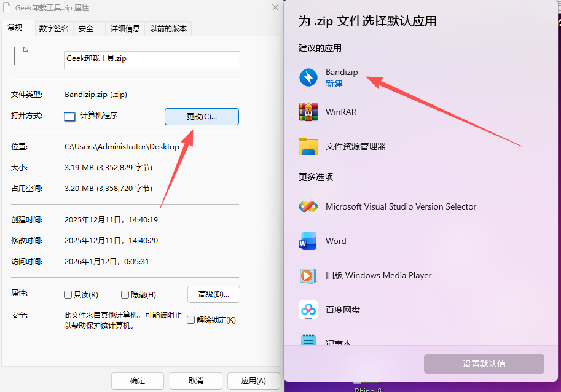Image resolution: width=561 pixels, height=392 pixels.
Task: Select 旧版 Windows Media Player
Action: [x=307, y=276]
